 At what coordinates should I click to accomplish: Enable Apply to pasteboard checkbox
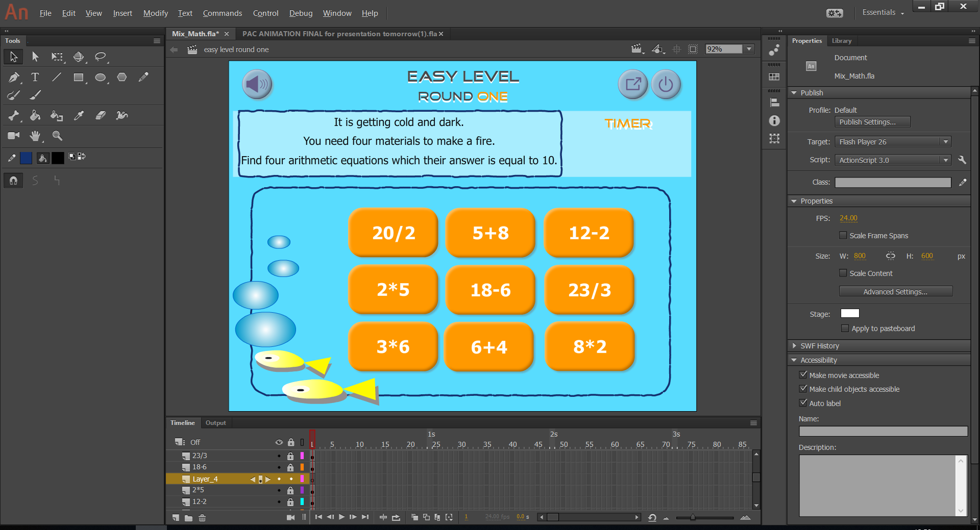coord(845,328)
